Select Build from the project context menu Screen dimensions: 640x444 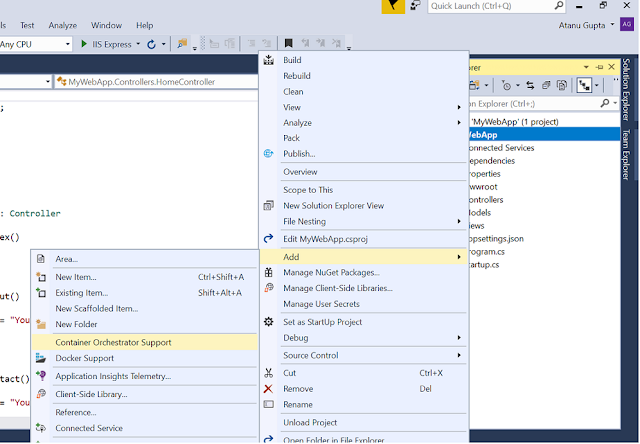363,60
